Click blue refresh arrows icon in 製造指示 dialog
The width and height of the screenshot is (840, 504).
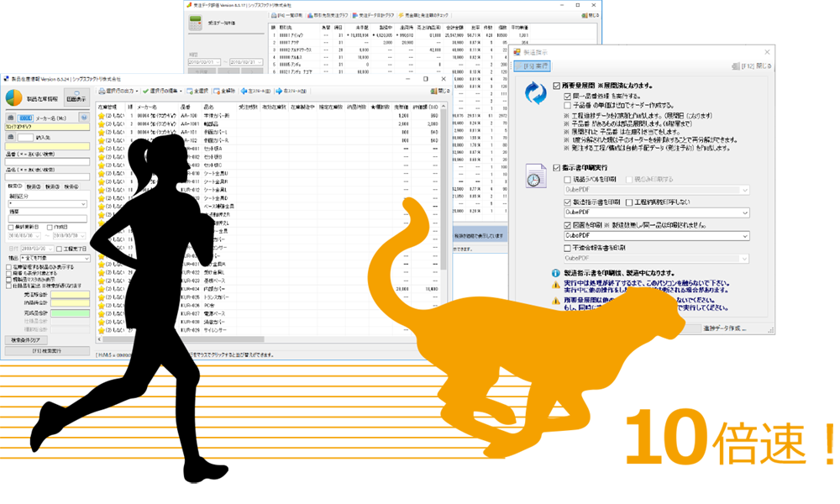coord(535,93)
